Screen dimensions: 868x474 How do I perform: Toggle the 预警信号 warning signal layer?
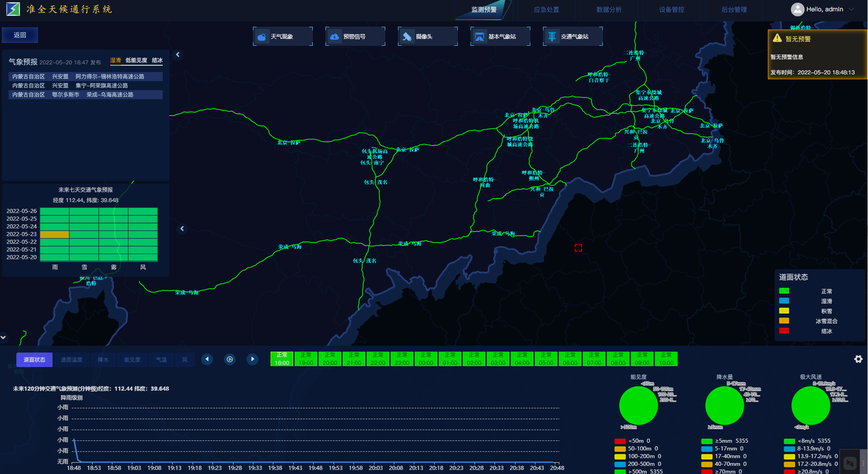(355, 37)
